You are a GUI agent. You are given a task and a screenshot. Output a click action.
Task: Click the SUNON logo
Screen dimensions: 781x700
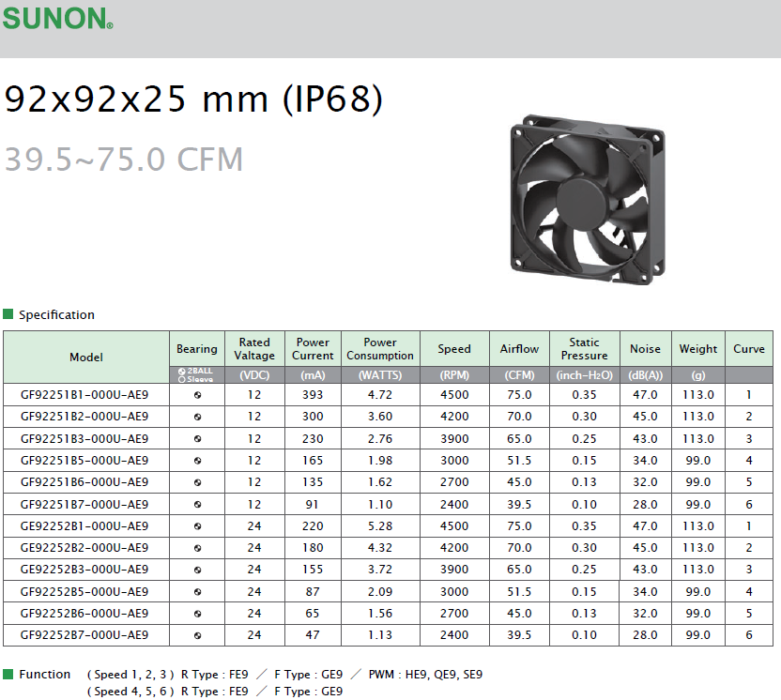(x=57, y=19)
